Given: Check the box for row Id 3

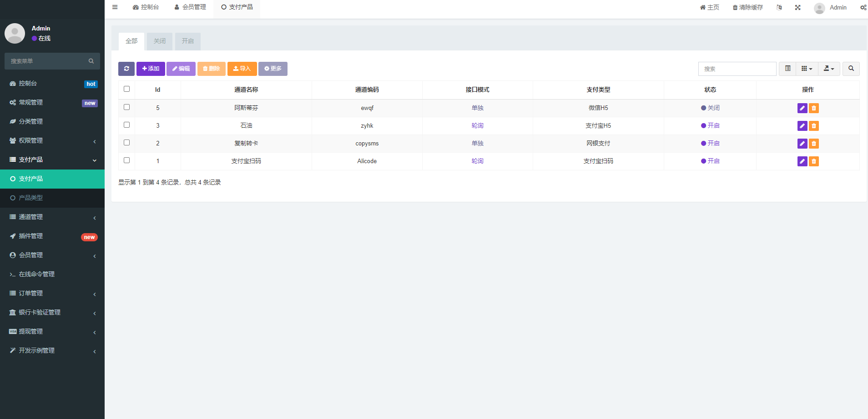Looking at the screenshot, I should 126,125.
